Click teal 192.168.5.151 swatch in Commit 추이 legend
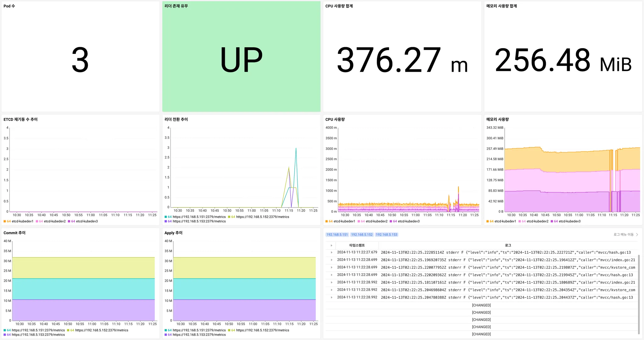This screenshot has width=644, height=340. pos(5,330)
